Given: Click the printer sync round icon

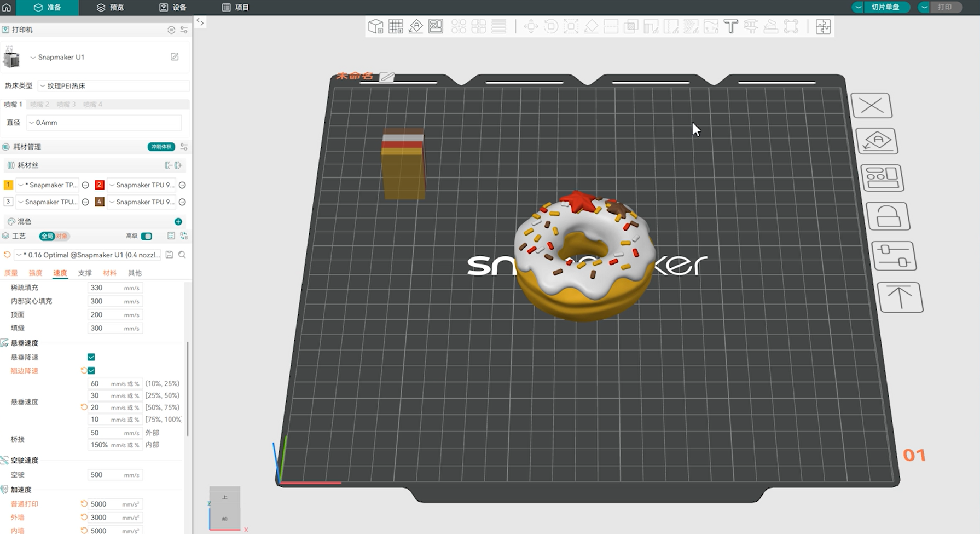Looking at the screenshot, I should pyautogui.click(x=171, y=30).
